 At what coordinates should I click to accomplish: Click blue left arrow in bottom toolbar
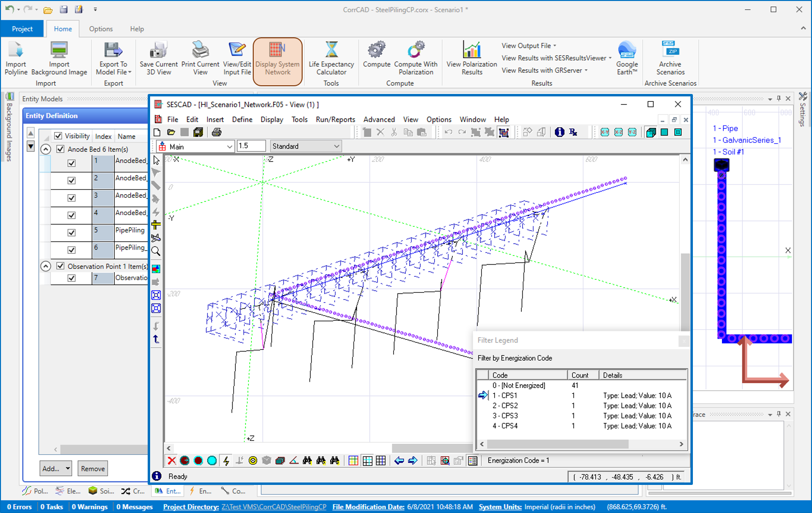[399, 461]
